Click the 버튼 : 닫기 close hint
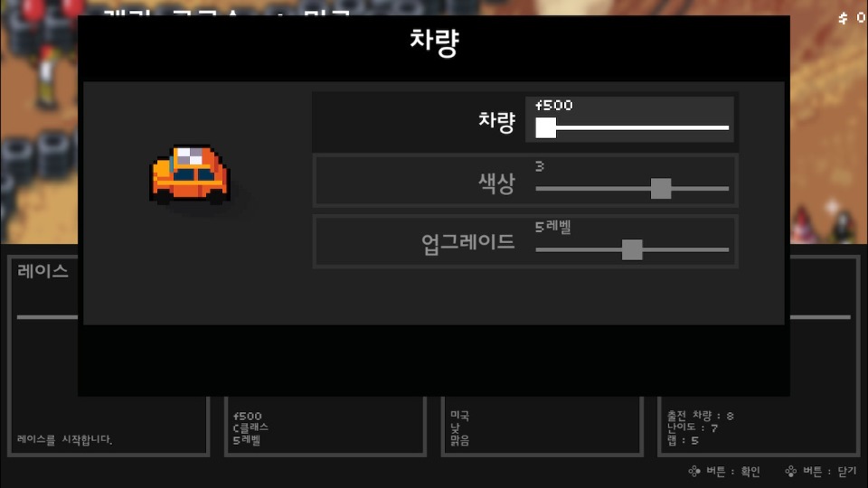Viewport: 868px width, 488px height. [x=830, y=472]
